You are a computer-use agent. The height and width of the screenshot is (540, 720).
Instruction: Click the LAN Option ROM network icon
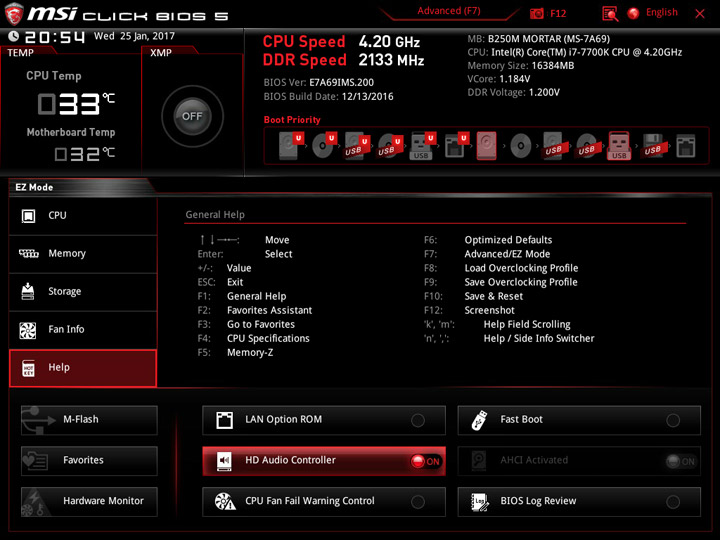(x=225, y=420)
